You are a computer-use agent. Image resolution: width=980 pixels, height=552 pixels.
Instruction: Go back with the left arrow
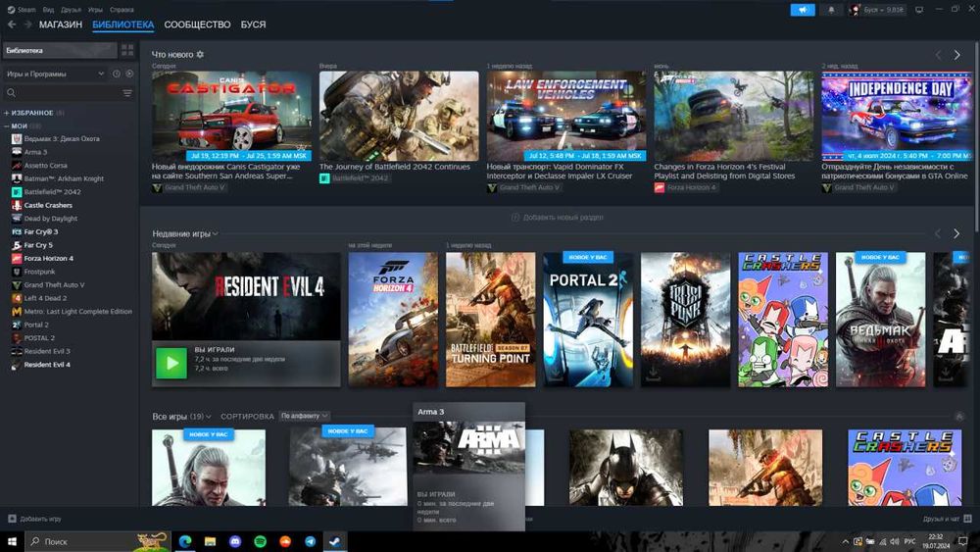click(x=12, y=25)
